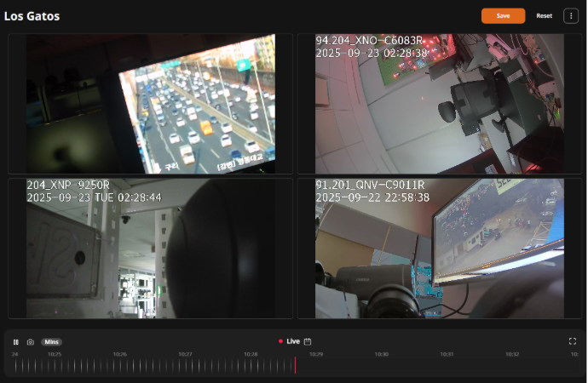The width and height of the screenshot is (588, 383).
Task: Reset the camera layout
Action: point(544,15)
